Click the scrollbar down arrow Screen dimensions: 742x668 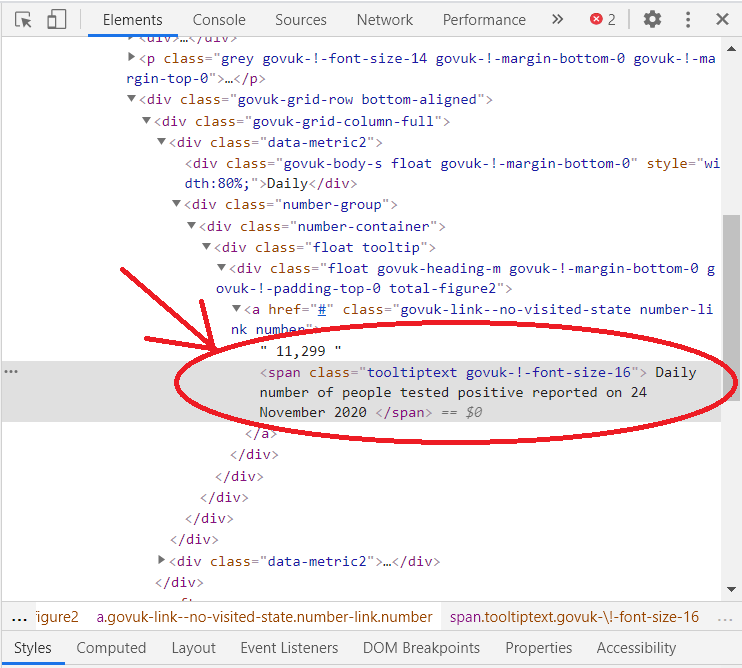pyautogui.click(x=732, y=589)
